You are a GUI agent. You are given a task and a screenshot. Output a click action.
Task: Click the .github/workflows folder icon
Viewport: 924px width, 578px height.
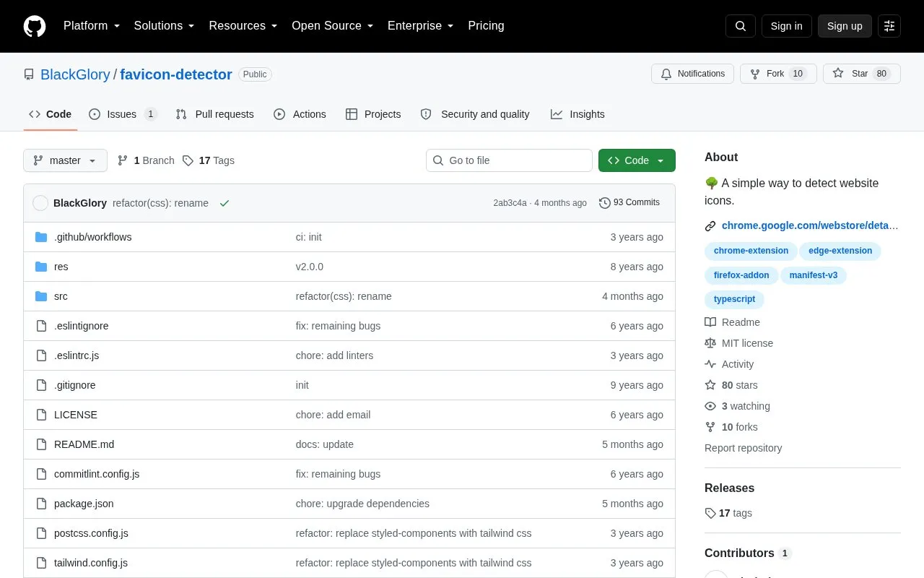tap(41, 237)
